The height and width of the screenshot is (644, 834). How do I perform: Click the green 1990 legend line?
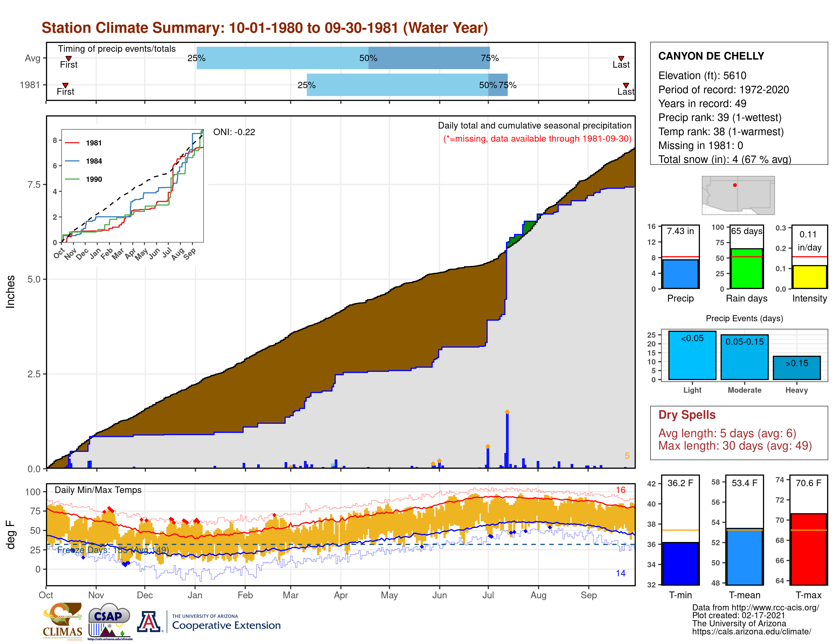[72, 179]
